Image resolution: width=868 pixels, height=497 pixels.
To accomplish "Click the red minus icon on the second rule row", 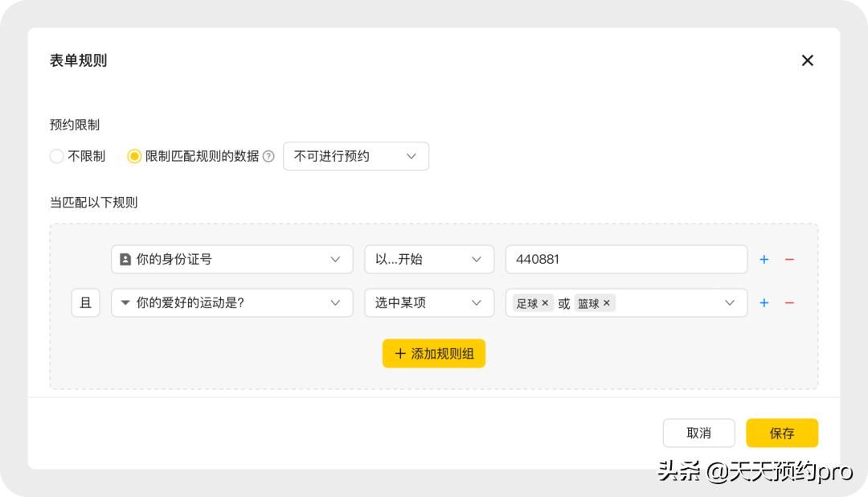I will (x=789, y=303).
